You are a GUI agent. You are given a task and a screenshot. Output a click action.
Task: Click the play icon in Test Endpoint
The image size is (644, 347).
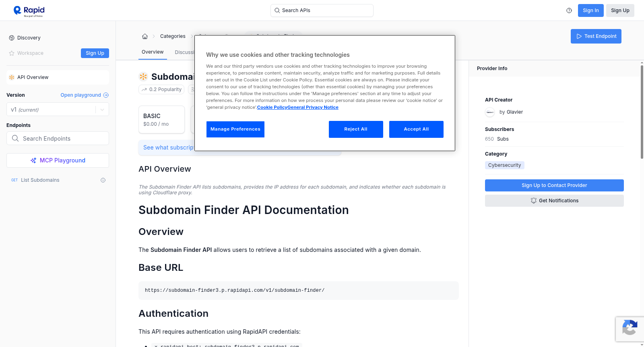coord(579,36)
